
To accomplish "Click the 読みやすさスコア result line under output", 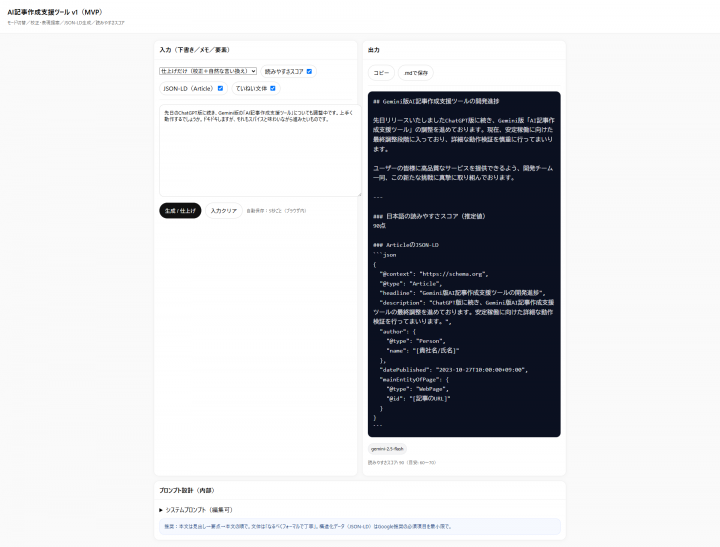I will 402,463.
